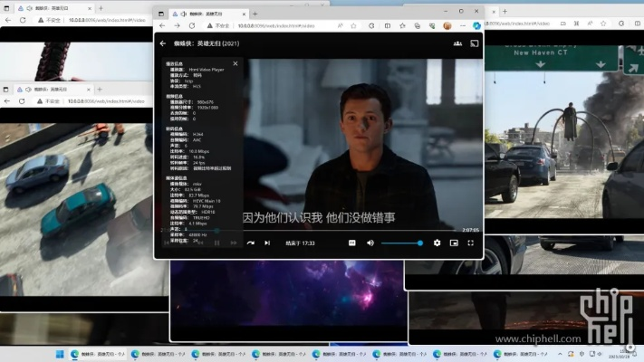Viewport: 644px width, 362px height.
Task: Open Favorites hub in front Edge toolbar
Action: [x=402, y=25]
